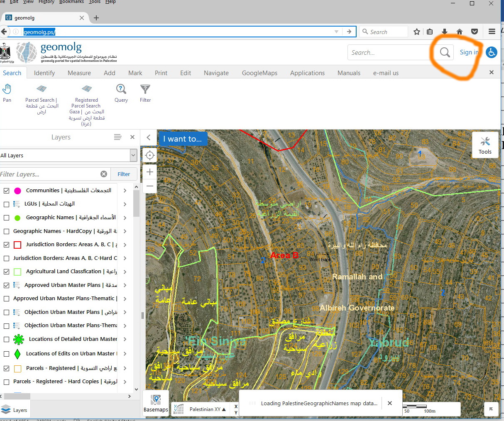Select the Pan hand tool
Image resolution: width=504 pixels, height=421 pixels.
7,93
